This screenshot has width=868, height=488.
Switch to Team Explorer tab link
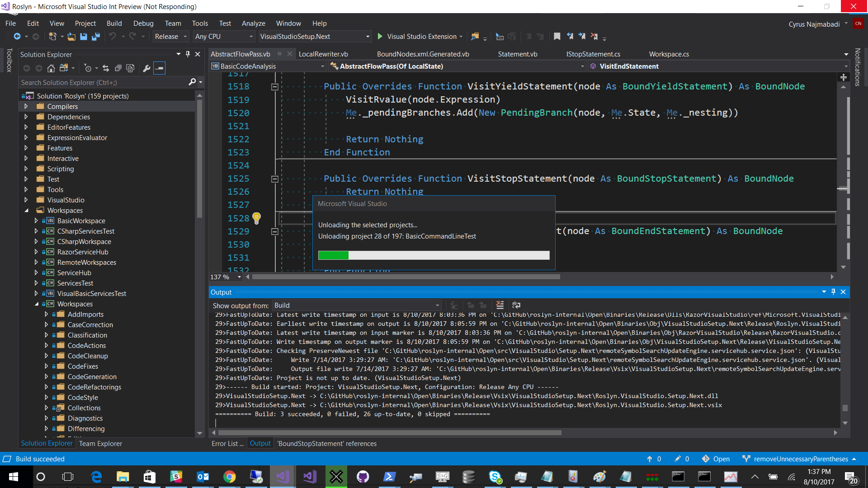coord(100,444)
